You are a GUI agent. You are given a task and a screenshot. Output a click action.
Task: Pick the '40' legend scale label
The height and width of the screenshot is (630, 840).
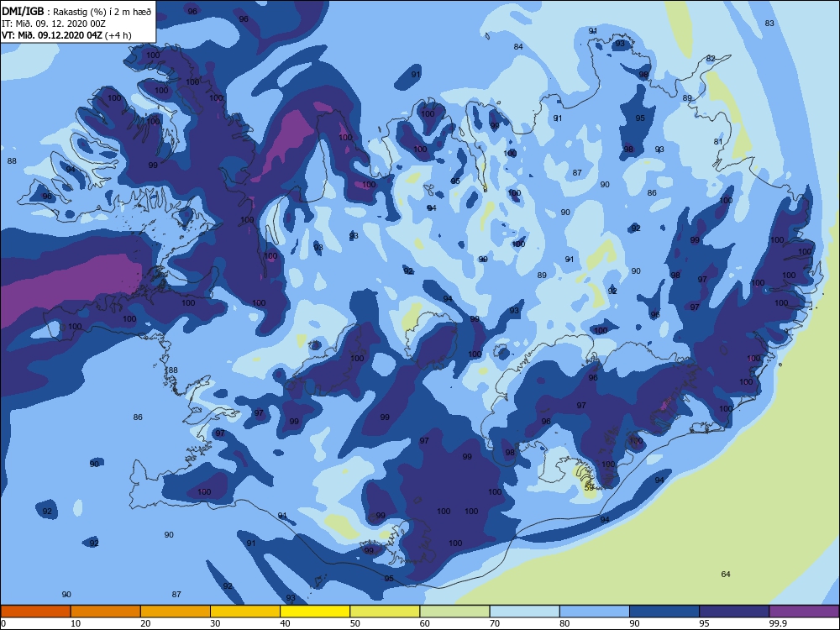(285, 623)
